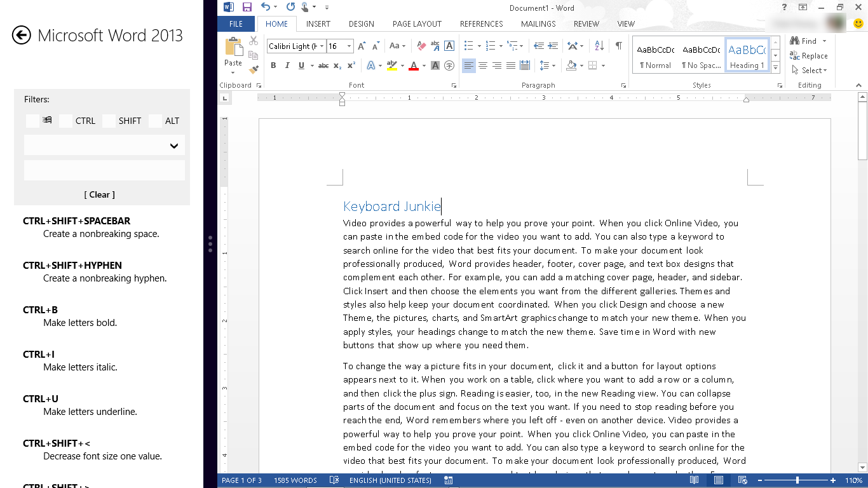Click the Redo icon in title bar
Image resolution: width=868 pixels, height=488 pixels.
(290, 8)
